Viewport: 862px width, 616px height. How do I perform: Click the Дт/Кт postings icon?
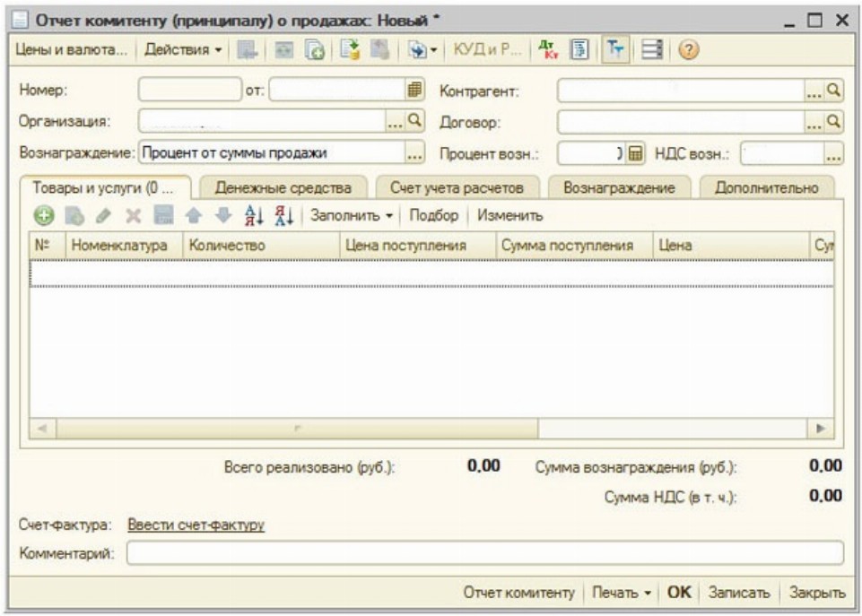551,50
